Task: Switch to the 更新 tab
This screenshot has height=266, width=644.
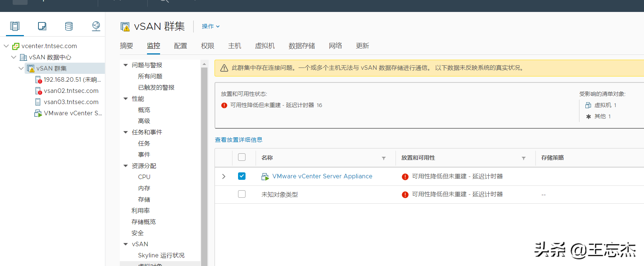Action: 362,46
